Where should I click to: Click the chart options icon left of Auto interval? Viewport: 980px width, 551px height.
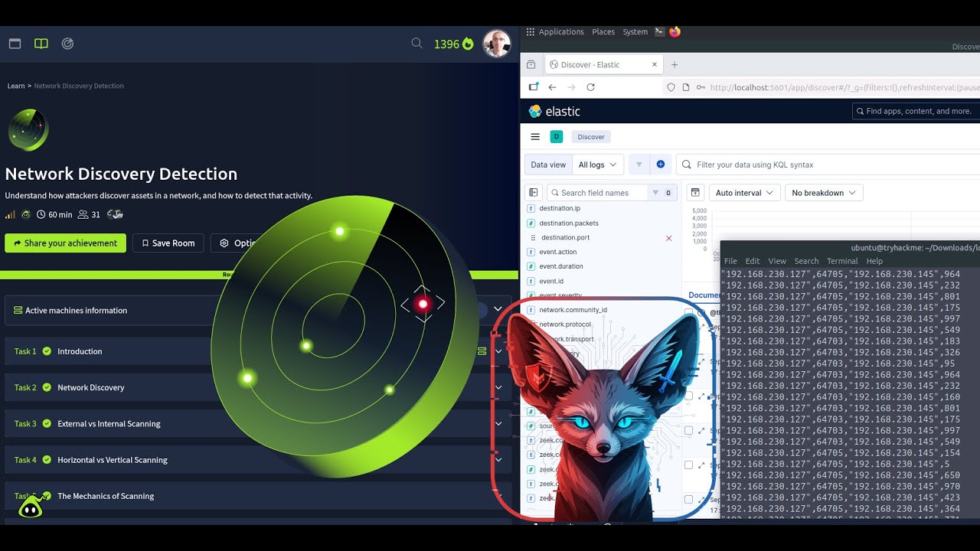tap(695, 193)
